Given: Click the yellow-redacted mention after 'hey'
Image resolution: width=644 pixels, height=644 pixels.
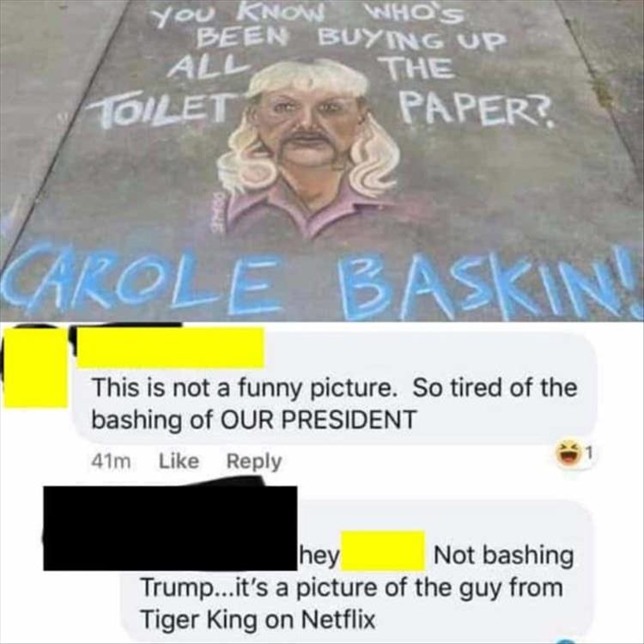Looking at the screenshot, I should 383,550.
